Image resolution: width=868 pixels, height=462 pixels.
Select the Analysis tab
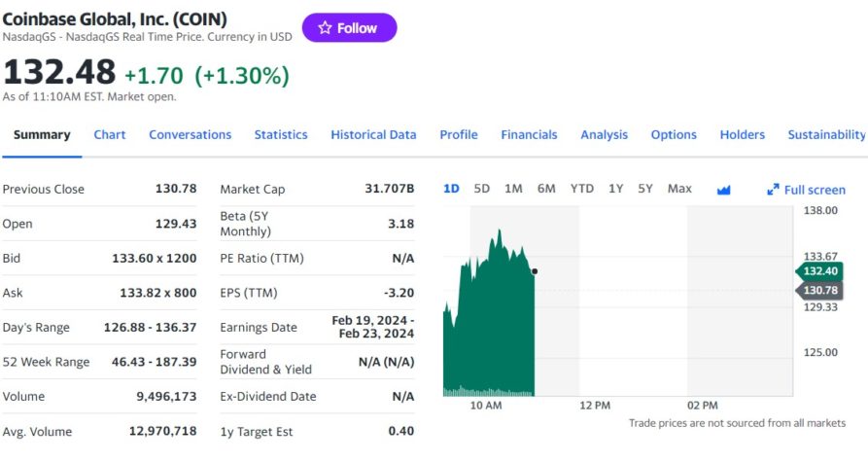[604, 135]
